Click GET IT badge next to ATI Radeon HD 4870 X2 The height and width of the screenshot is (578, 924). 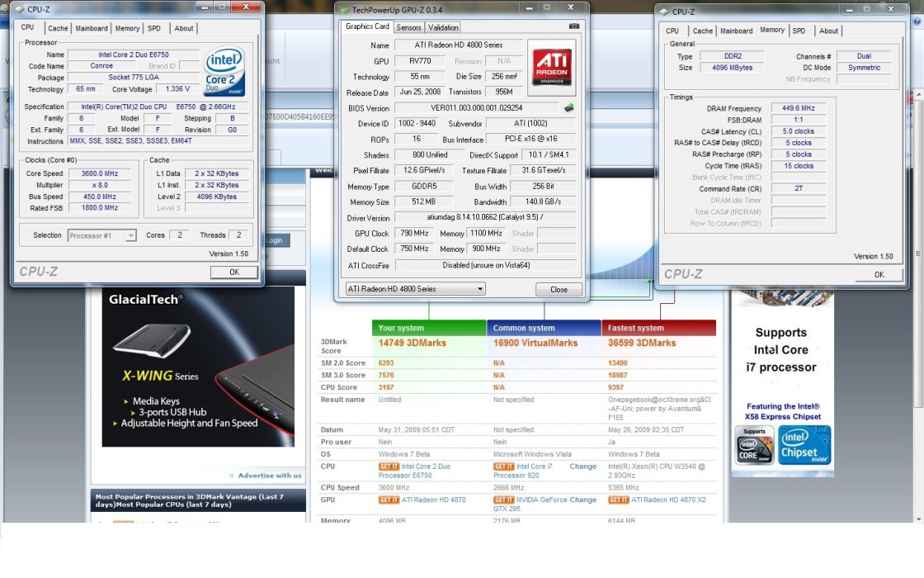[x=618, y=500]
